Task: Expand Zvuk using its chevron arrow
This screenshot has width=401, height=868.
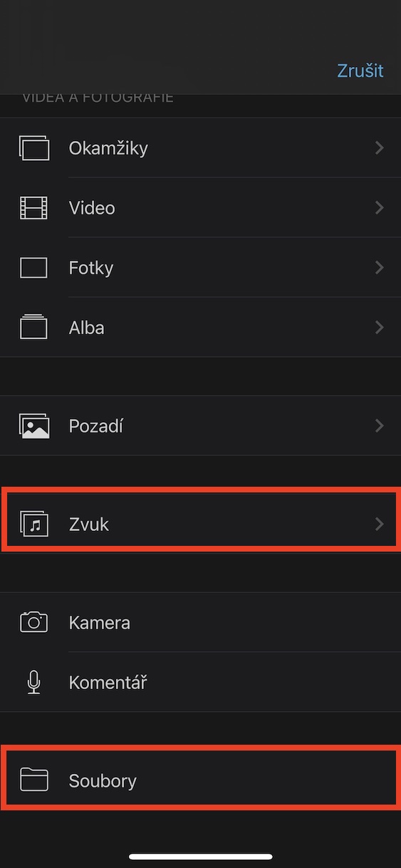Action: 379,525
